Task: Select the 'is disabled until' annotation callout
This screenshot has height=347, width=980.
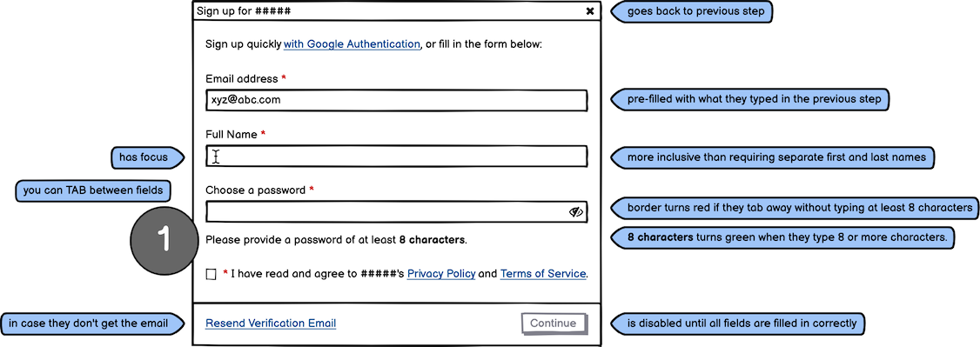Action: click(x=737, y=324)
